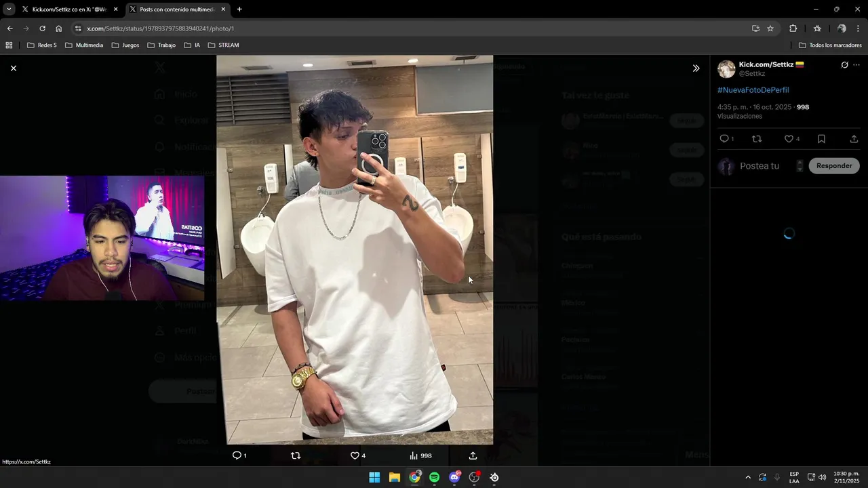The height and width of the screenshot is (488, 868).
Task: Open the apps grid in bookmarks bar
Action: [x=9, y=45]
